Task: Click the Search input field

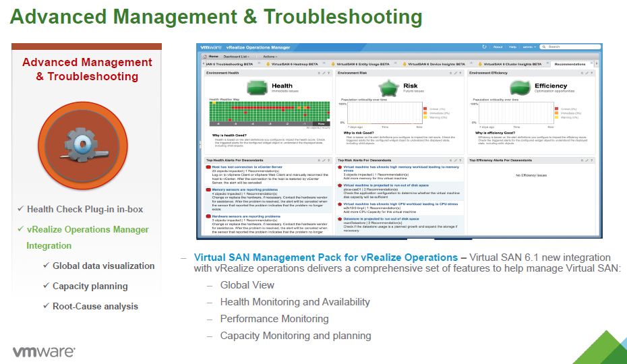Action: point(573,47)
